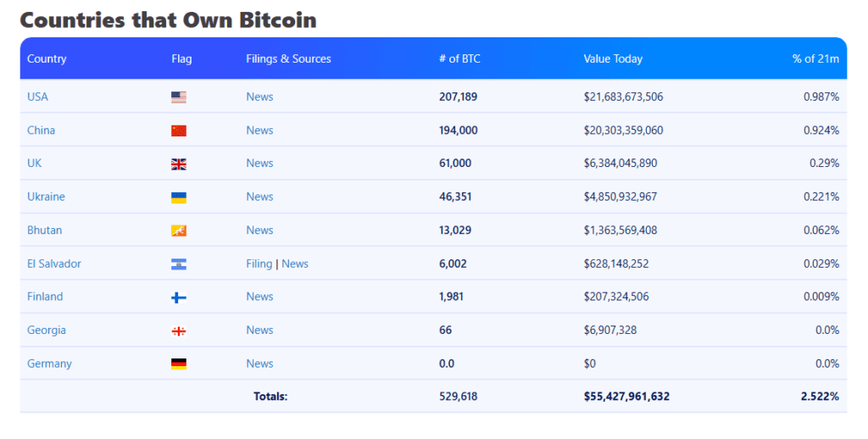
Task: Open the UK country link
Action: 34,164
